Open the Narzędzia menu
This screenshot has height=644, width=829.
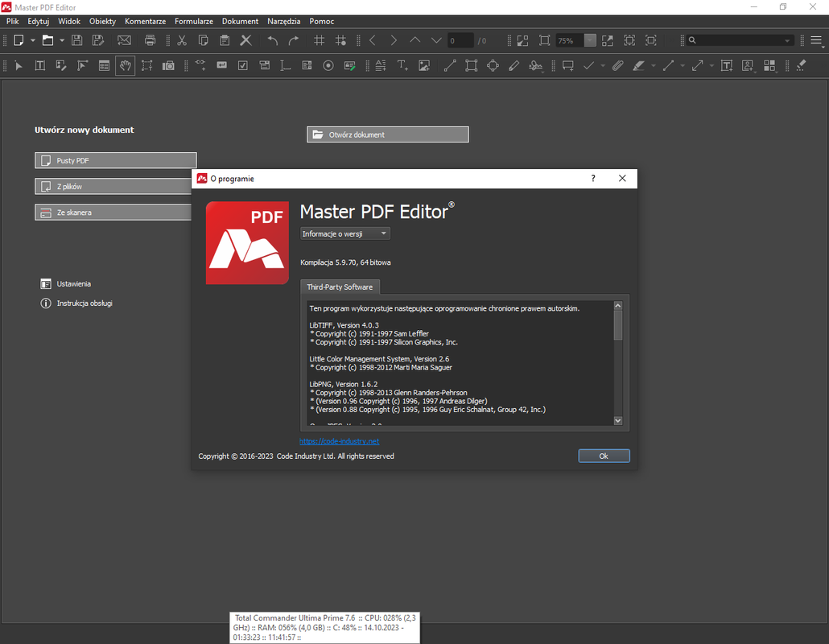(x=284, y=21)
